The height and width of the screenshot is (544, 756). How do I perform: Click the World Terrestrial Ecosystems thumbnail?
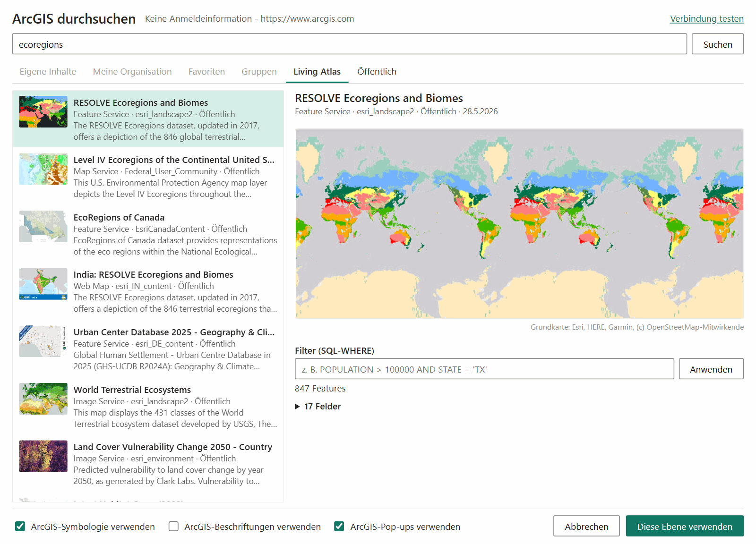click(x=43, y=399)
